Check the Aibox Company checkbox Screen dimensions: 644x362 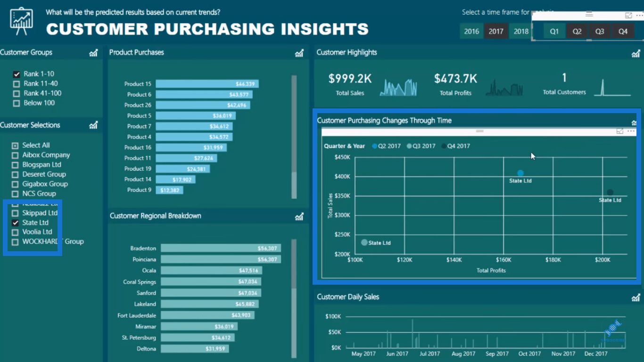click(15, 156)
